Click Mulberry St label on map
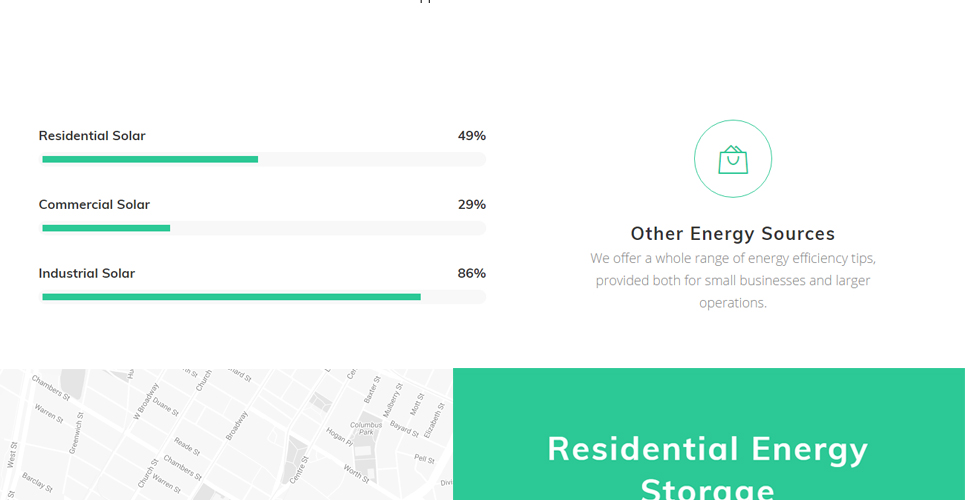Image resolution: width=965 pixels, height=500 pixels. 392,400
